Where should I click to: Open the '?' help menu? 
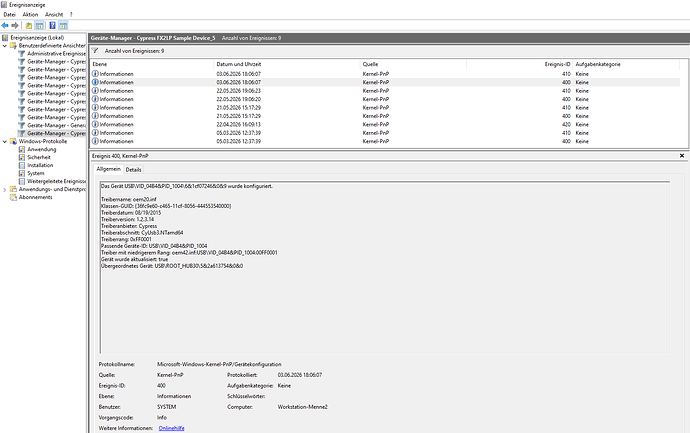71,15
